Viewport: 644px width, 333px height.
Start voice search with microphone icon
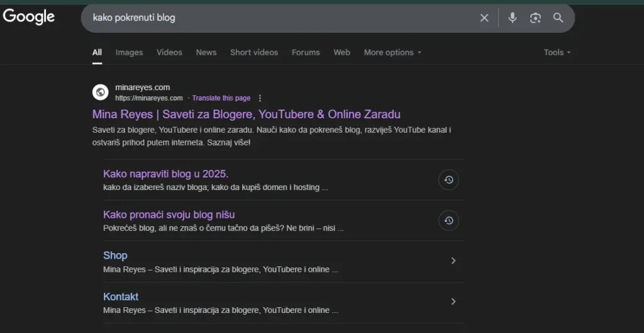pyautogui.click(x=513, y=18)
